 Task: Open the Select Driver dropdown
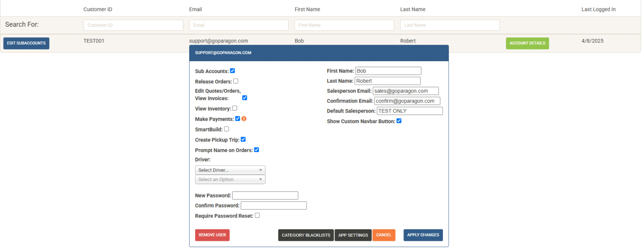(230, 170)
